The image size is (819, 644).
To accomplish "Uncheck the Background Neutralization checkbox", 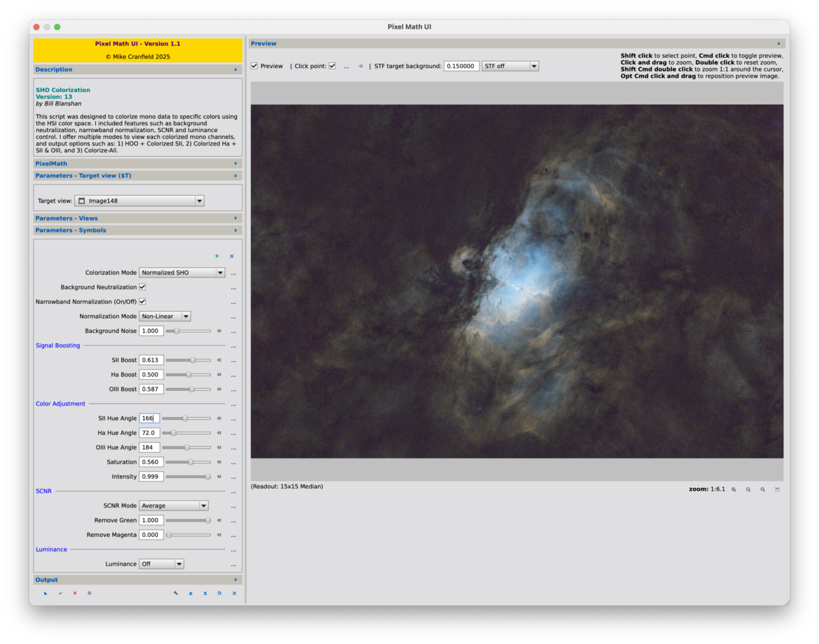I will (x=142, y=287).
